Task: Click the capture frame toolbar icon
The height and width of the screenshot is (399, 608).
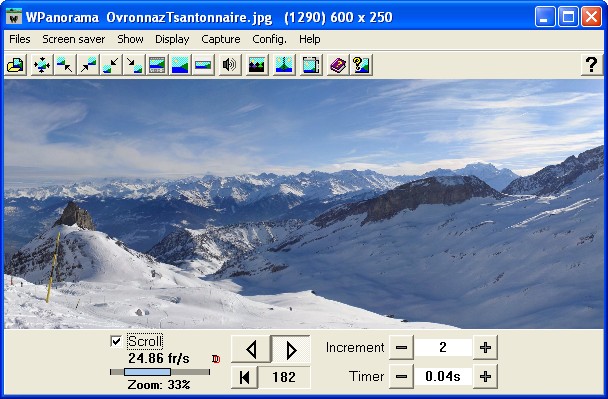Action: 311,65
